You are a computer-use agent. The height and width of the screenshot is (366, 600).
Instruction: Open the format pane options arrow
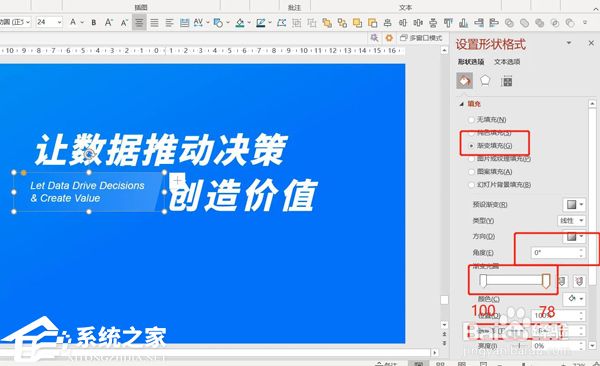click(569, 42)
